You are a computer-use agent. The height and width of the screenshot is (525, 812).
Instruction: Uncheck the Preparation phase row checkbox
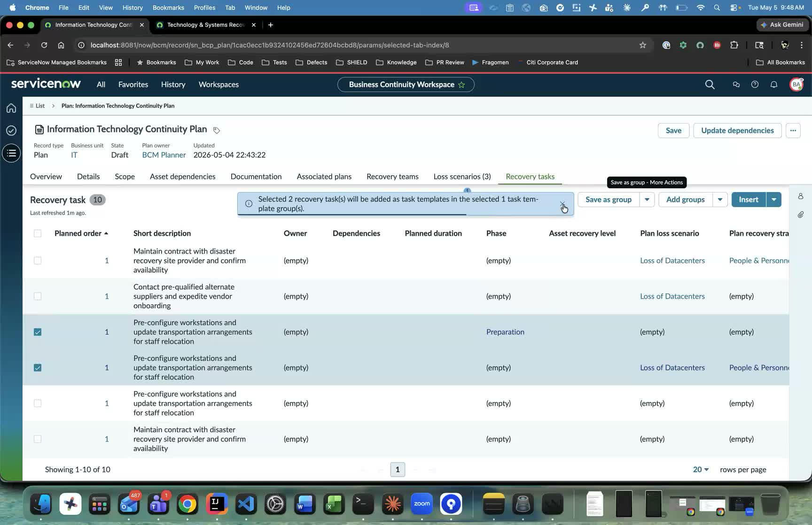(38, 332)
